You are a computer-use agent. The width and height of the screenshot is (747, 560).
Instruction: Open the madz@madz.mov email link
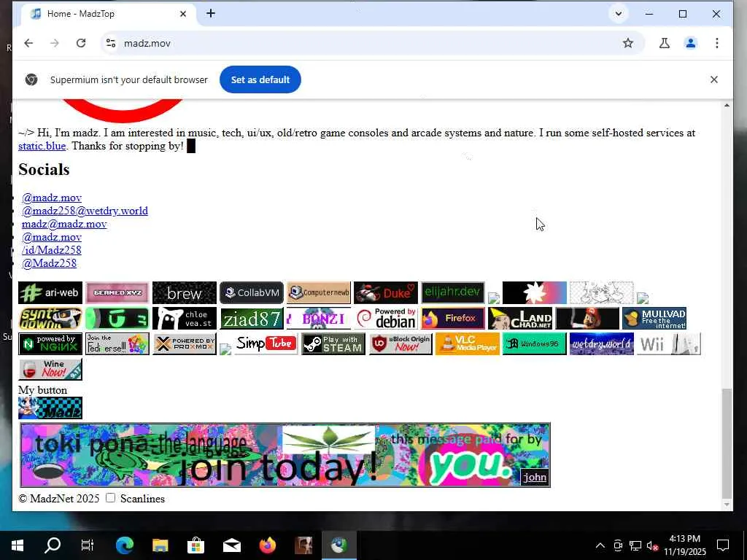click(64, 224)
